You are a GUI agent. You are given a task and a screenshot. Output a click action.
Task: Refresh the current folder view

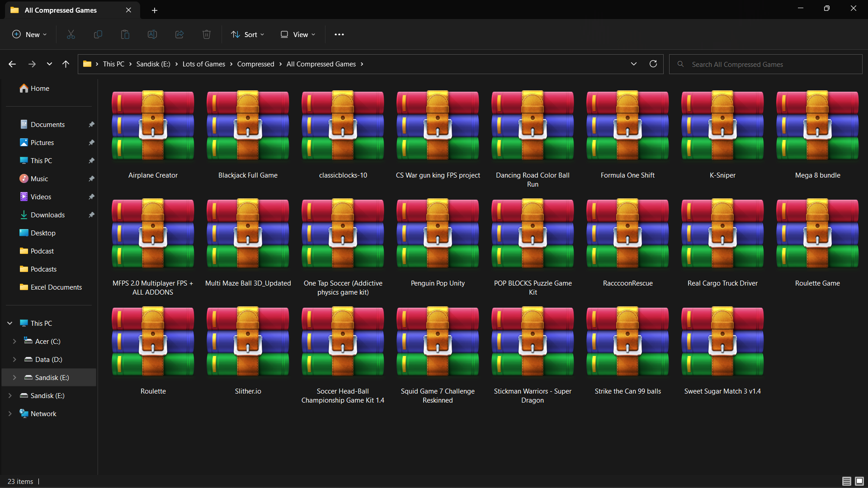pos(653,64)
